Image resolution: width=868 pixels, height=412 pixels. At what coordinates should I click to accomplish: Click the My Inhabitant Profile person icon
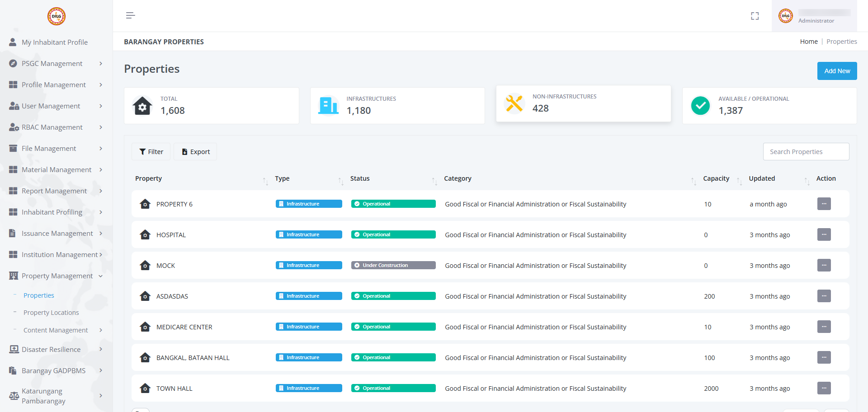tap(13, 42)
